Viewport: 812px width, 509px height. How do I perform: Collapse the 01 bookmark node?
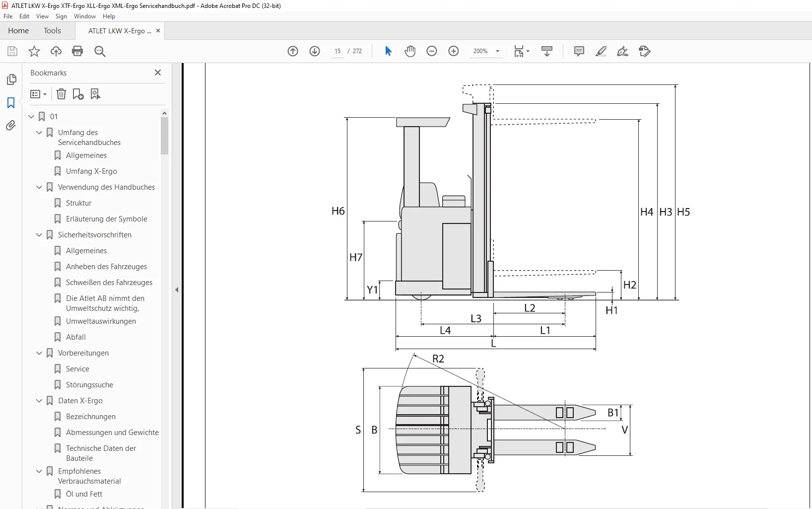[x=31, y=117]
